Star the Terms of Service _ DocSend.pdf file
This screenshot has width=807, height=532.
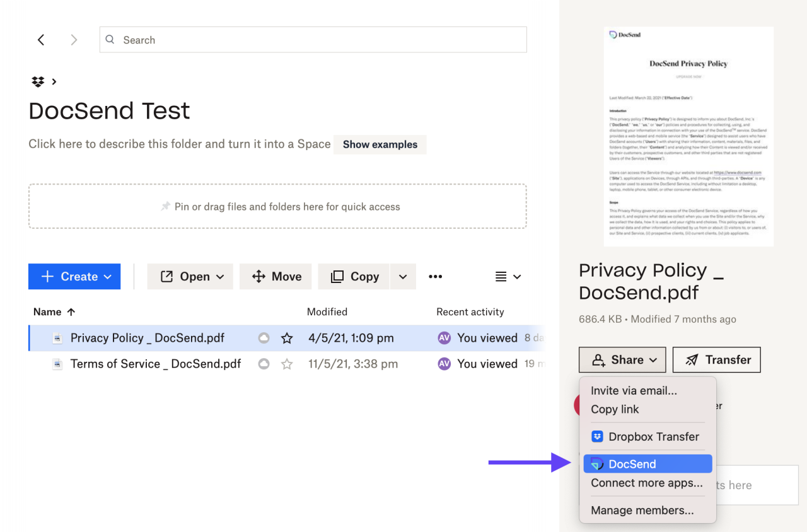pyautogui.click(x=287, y=364)
